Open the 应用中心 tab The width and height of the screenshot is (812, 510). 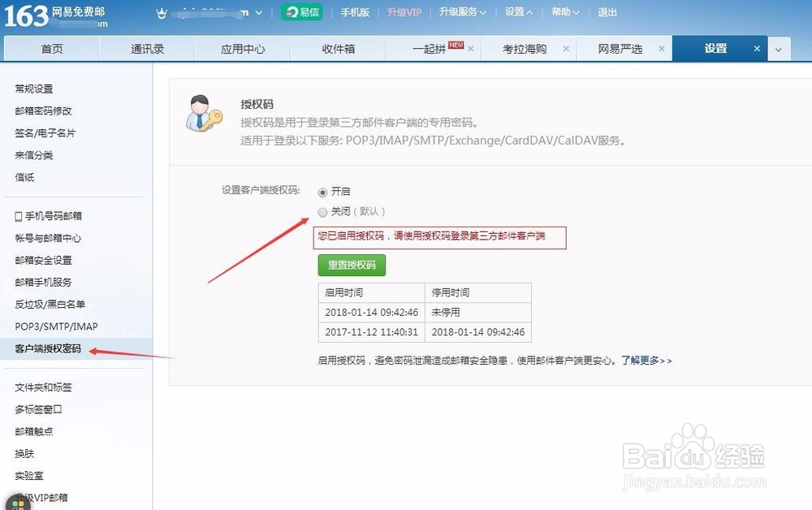241,48
